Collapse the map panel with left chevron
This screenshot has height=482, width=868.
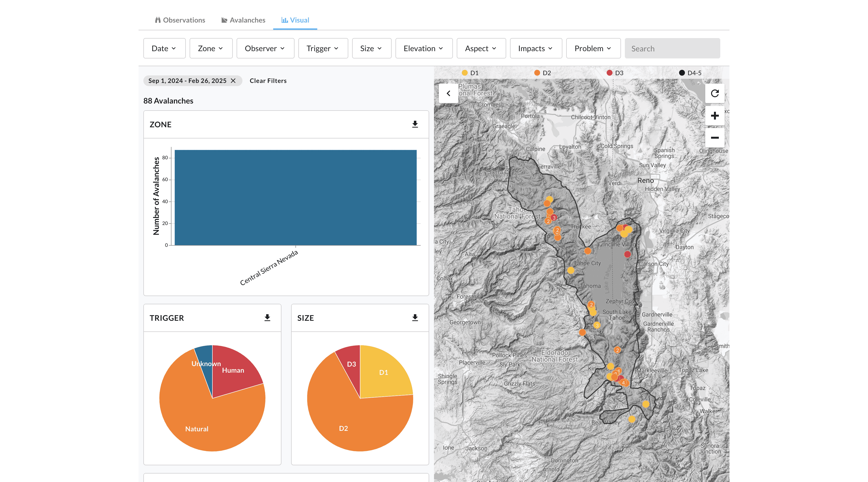coord(448,93)
